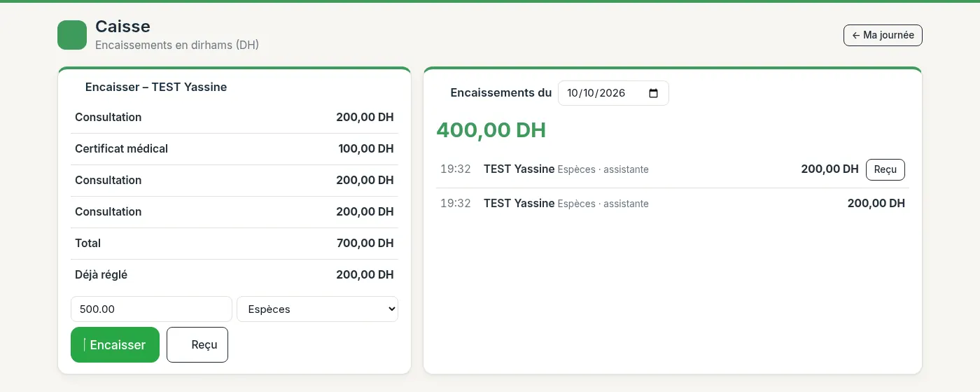Screen dimensions: 980x392
Task: Click the Reçu button beside Encaisser
Action: pyautogui.click(x=197, y=345)
